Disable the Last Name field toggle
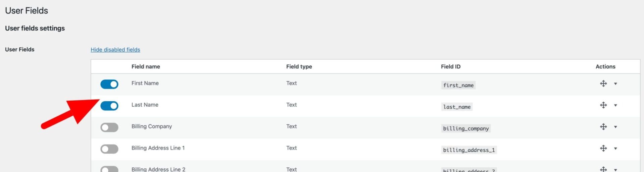The image size is (644, 172). (x=109, y=106)
